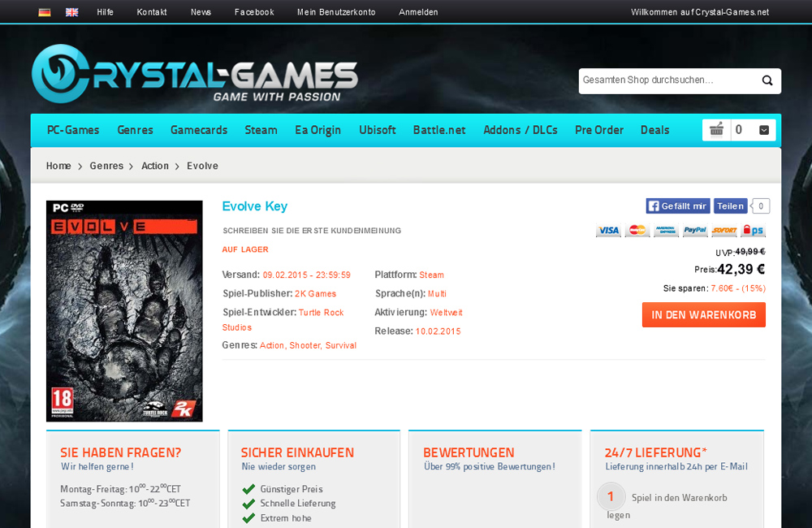Click the Bewertungen heading

469,453
